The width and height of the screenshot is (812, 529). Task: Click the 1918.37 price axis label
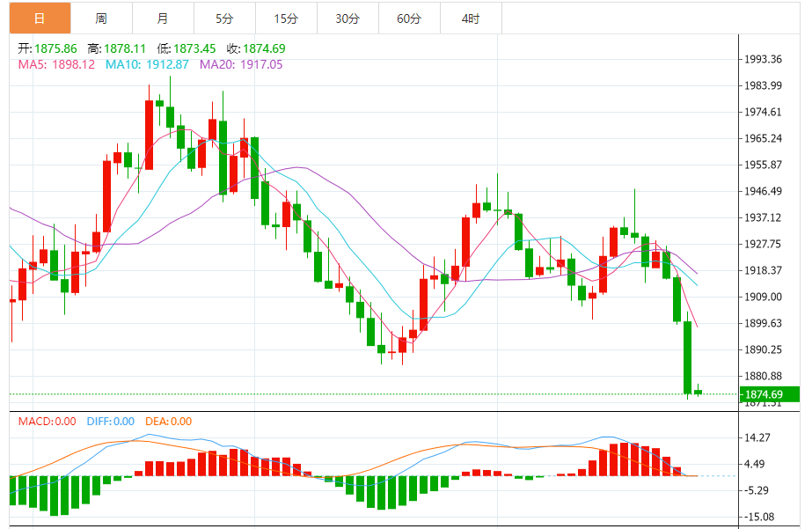coord(763,270)
